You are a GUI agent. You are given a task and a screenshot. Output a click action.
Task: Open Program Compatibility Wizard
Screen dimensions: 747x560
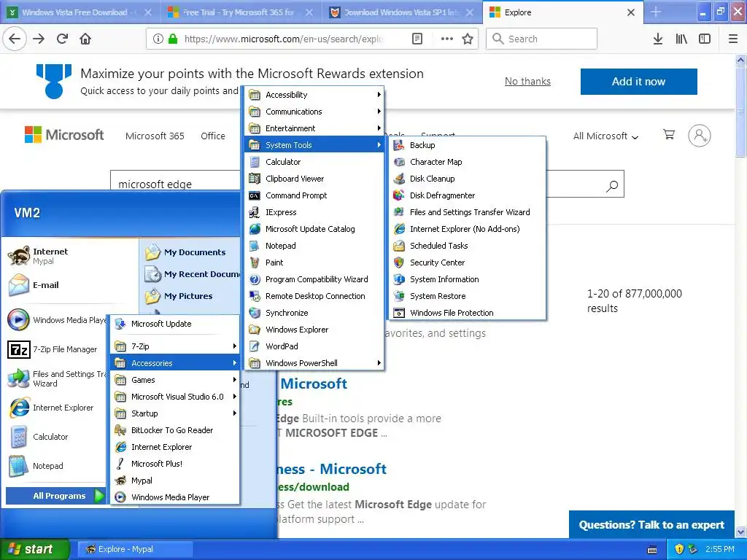pos(314,279)
